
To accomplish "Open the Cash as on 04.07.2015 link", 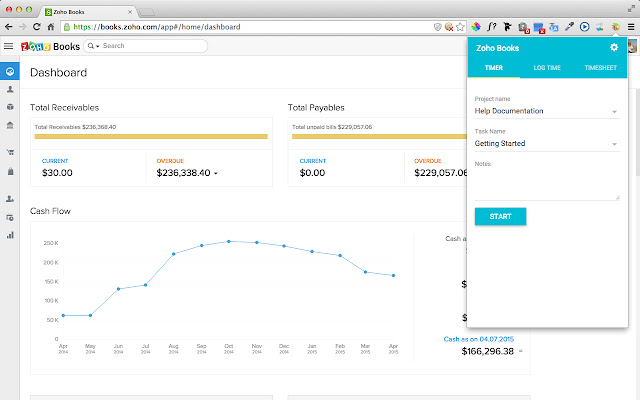I will (x=478, y=339).
